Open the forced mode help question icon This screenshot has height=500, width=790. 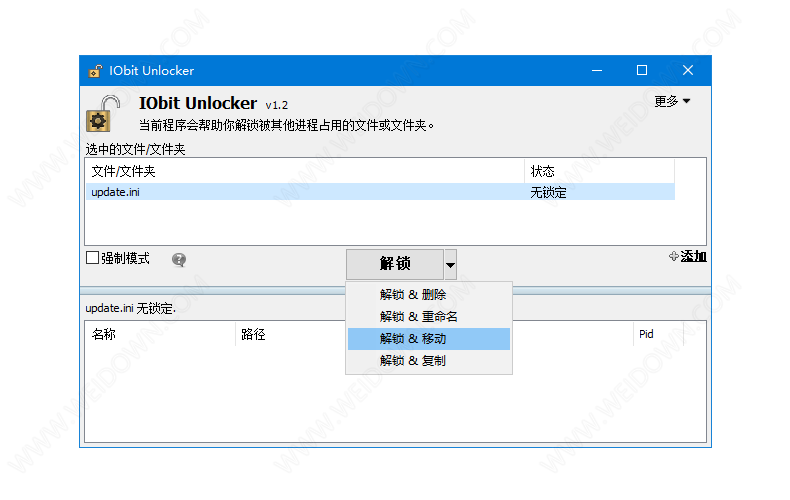click(179, 260)
